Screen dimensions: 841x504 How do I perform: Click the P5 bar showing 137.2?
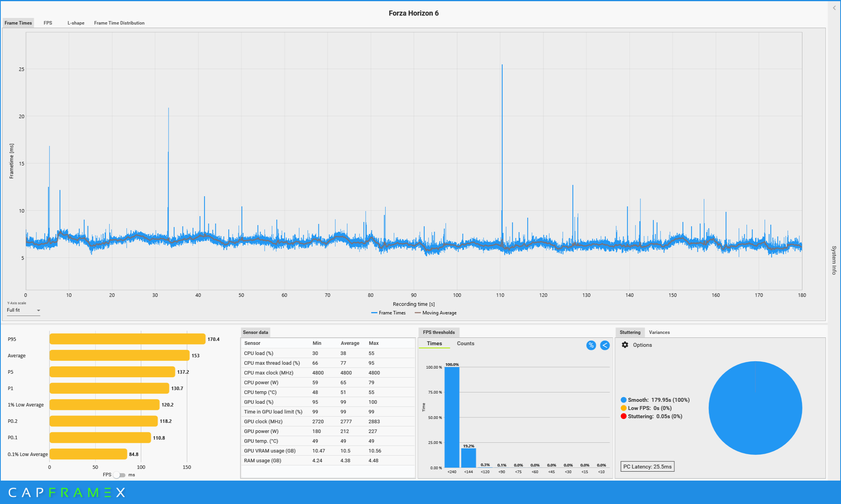point(112,372)
